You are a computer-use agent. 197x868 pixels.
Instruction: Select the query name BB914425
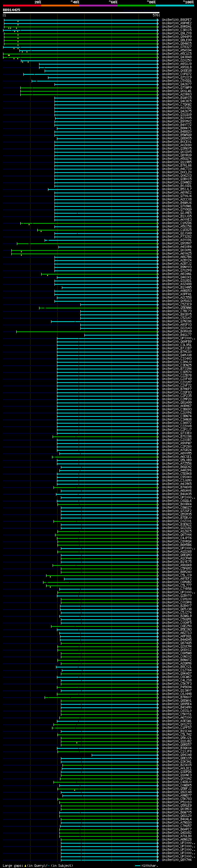pos(11,10)
